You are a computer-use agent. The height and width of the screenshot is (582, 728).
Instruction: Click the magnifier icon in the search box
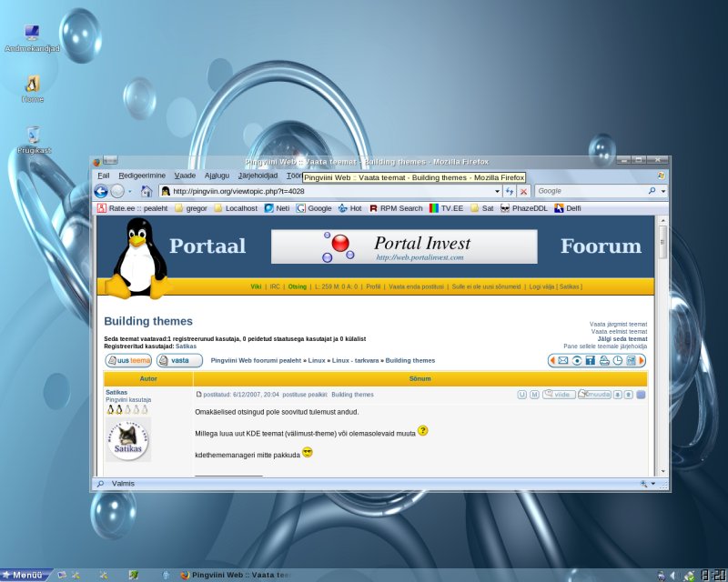click(x=652, y=191)
